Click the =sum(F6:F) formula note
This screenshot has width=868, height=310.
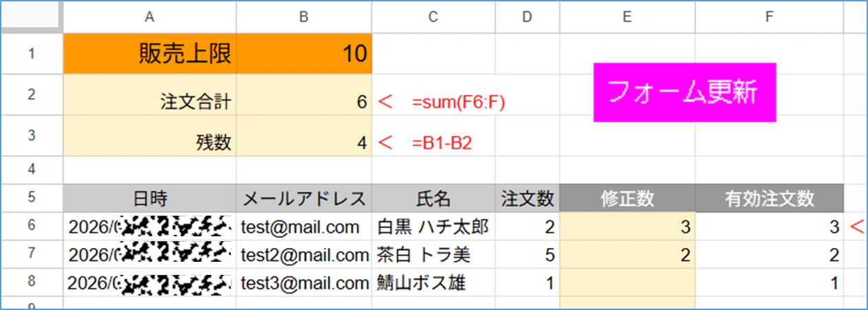click(x=459, y=103)
